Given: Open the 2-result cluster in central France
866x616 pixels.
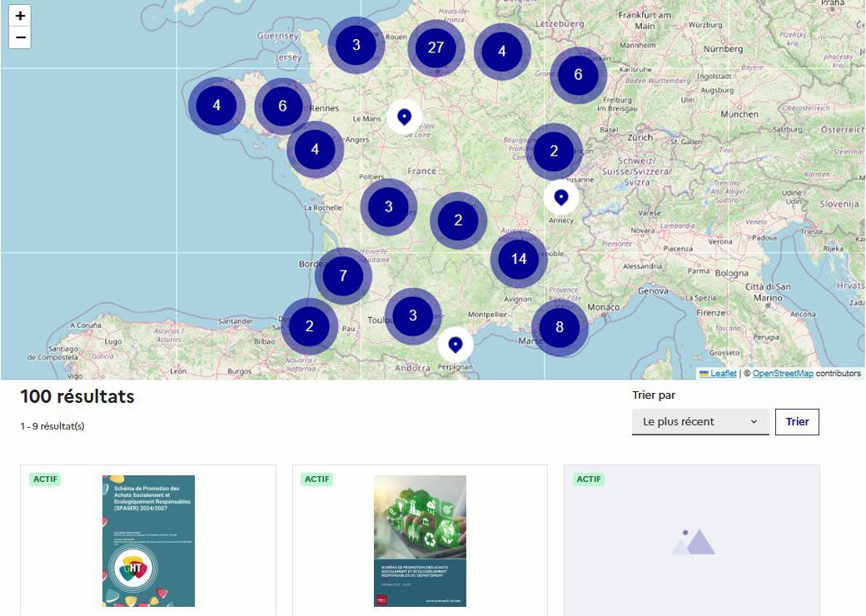Looking at the screenshot, I should [x=458, y=221].
